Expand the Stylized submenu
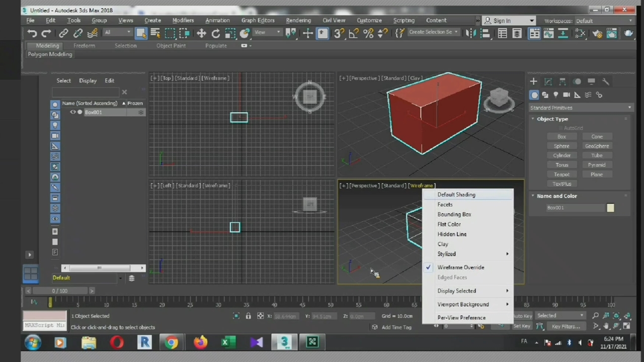This screenshot has width=644, height=362. coord(446,254)
